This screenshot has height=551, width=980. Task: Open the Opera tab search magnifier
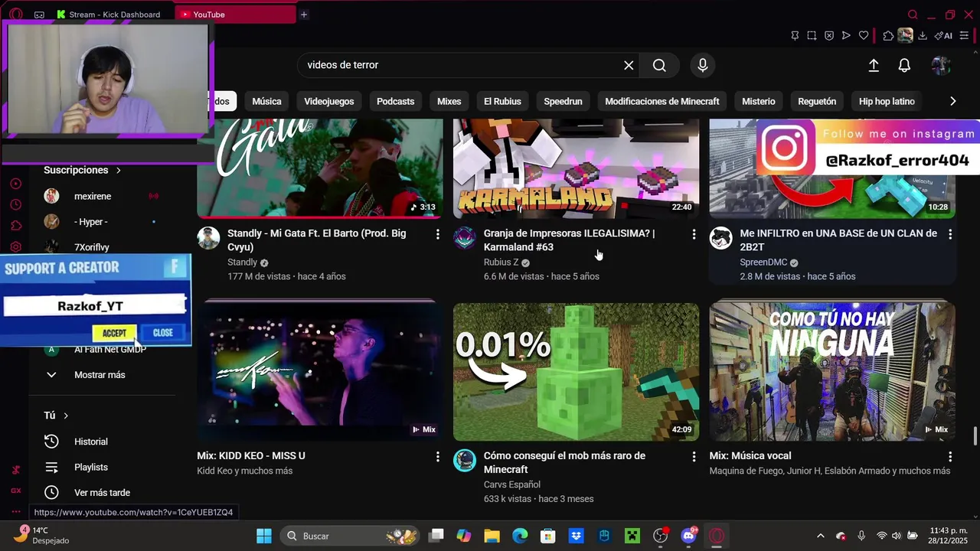tap(913, 15)
